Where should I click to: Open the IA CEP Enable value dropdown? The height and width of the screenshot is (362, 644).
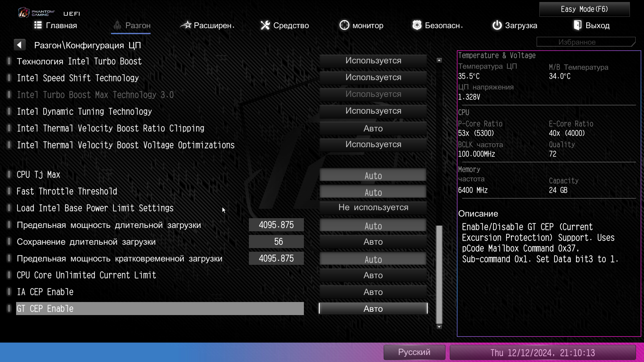pyautogui.click(x=373, y=292)
